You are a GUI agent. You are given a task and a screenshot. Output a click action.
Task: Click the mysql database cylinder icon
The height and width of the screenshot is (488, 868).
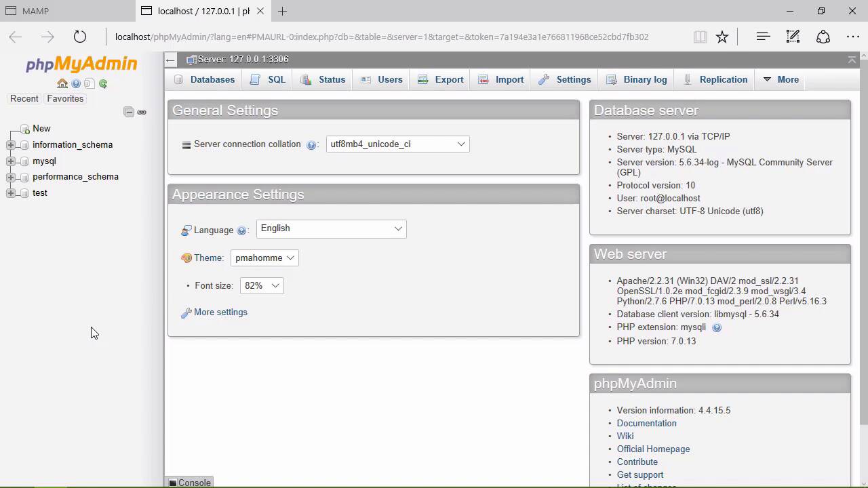pos(25,161)
